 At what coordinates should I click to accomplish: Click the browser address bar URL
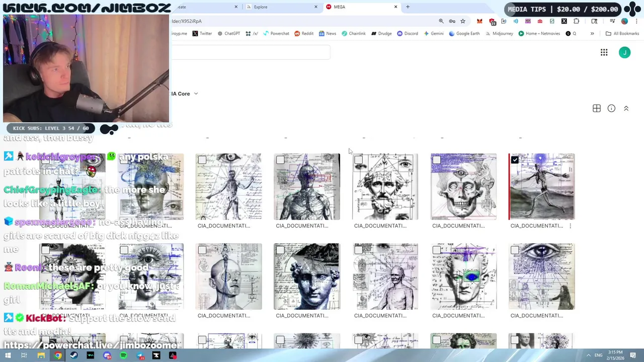187,21
